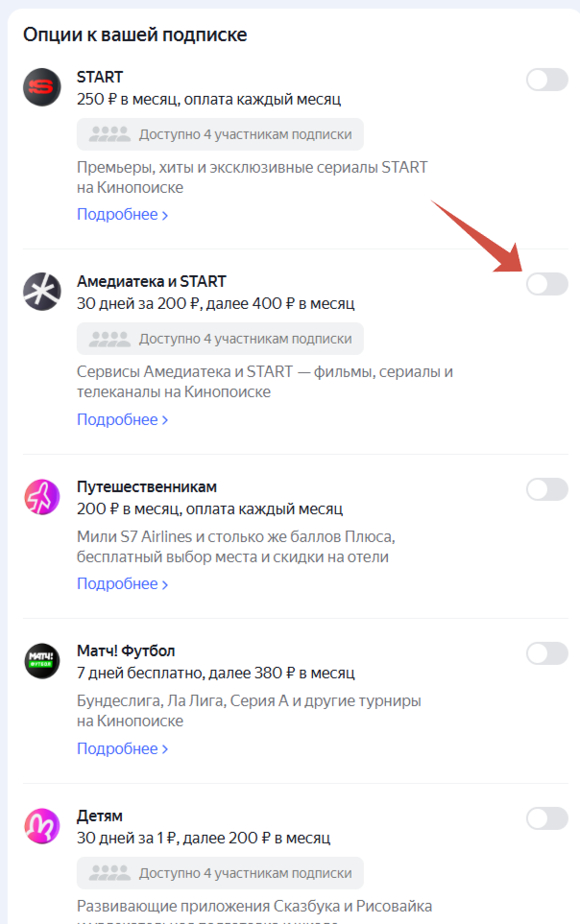Click participants icon in START availability badge
The width and height of the screenshot is (580, 924).
pos(109,134)
